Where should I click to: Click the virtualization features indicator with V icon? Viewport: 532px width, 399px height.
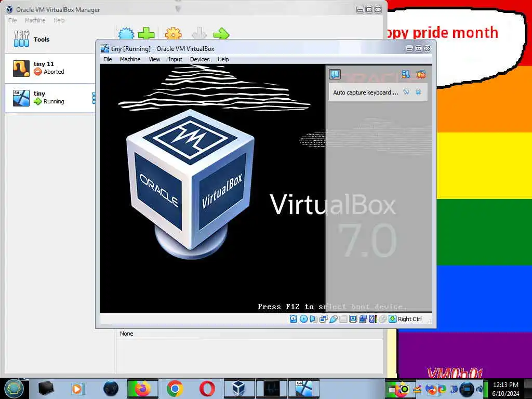[373, 319]
